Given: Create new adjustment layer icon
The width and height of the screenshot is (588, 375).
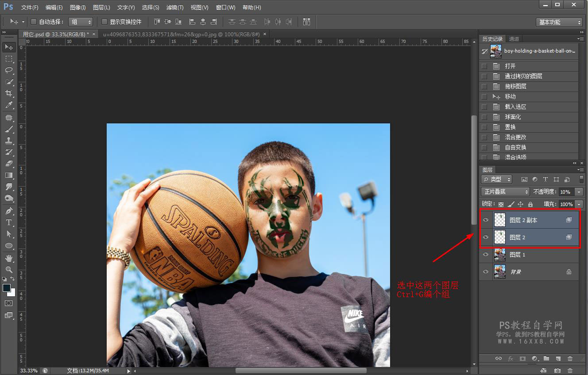Looking at the screenshot, I should point(534,358).
